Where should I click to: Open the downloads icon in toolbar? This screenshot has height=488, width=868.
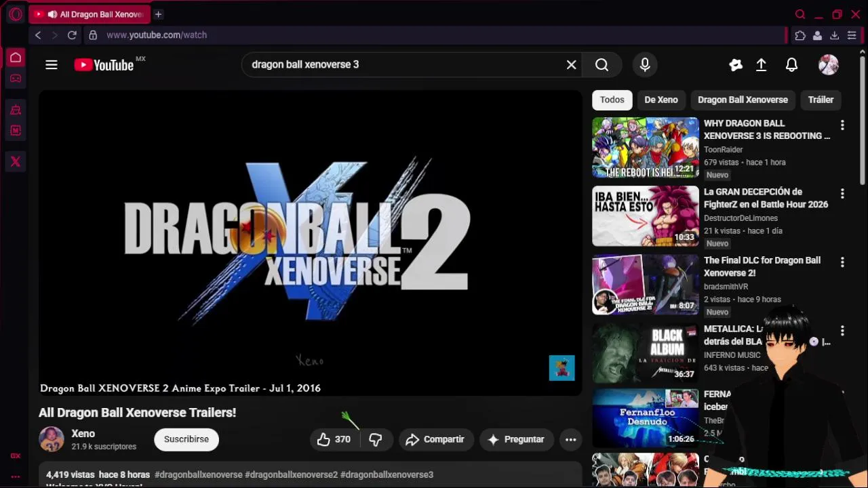(x=834, y=35)
